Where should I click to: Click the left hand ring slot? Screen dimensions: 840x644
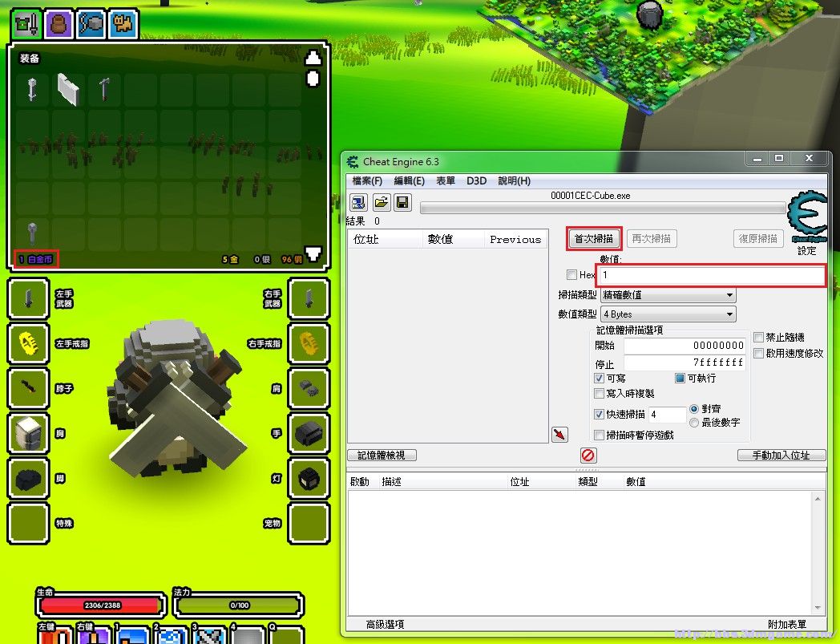coord(28,343)
